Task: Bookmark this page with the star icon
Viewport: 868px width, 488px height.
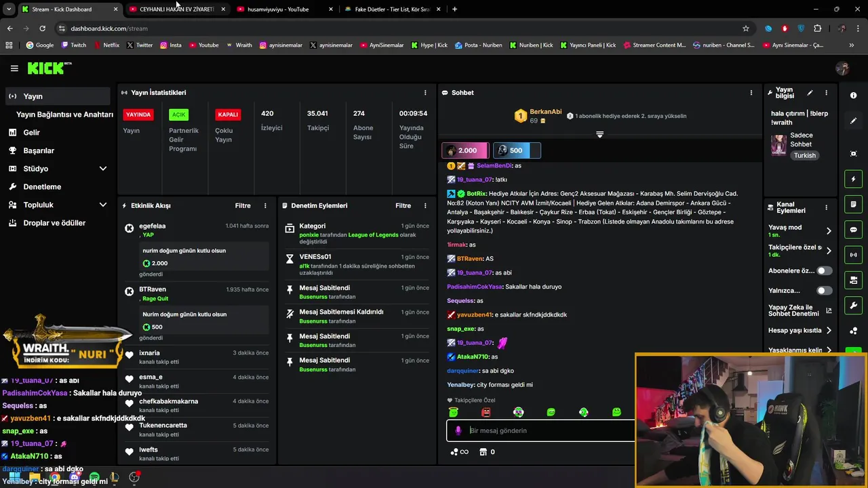Action: pyautogui.click(x=746, y=28)
